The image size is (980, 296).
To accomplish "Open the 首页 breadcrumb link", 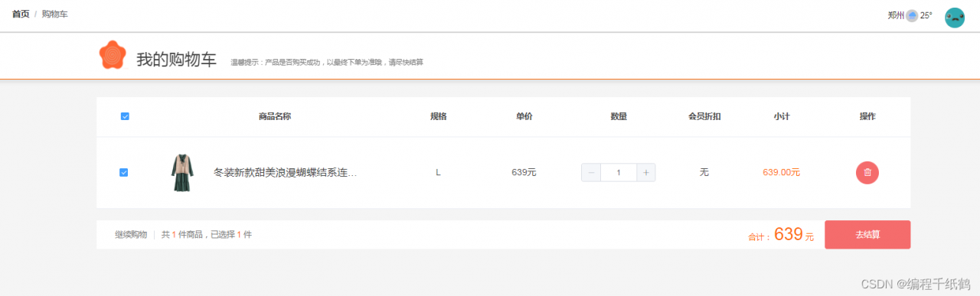I will pyautogui.click(x=21, y=15).
